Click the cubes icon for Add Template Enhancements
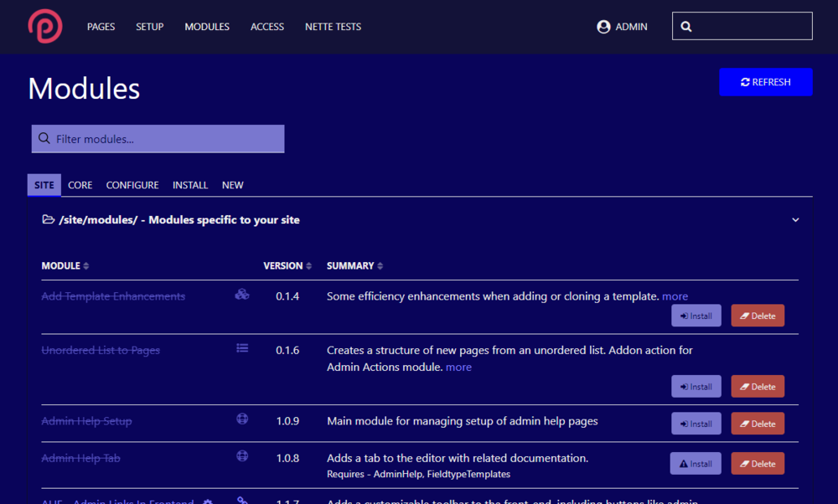The width and height of the screenshot is (838, 504). pos(241,295)
